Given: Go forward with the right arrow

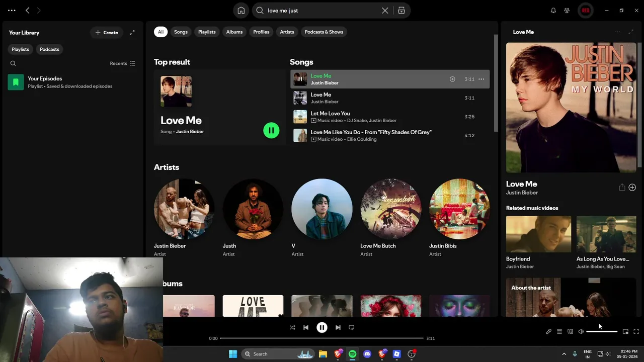Looking at the screenshot, I should (39, 10).
